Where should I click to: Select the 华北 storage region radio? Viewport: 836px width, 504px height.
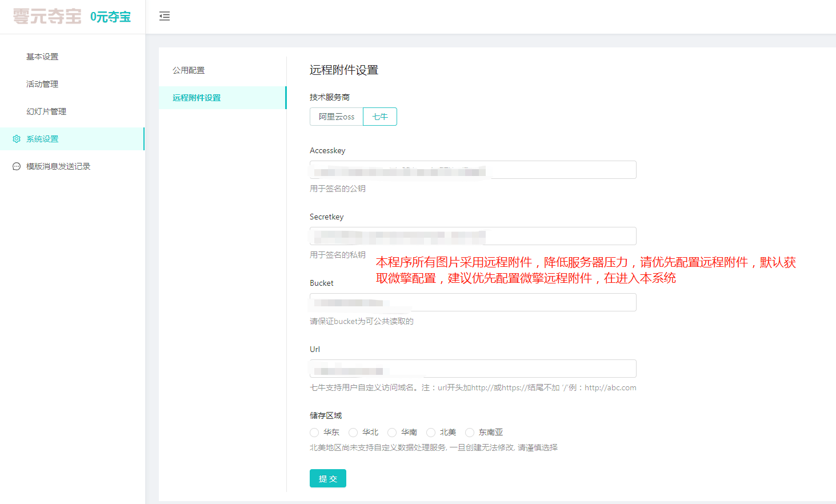(353, 433)
